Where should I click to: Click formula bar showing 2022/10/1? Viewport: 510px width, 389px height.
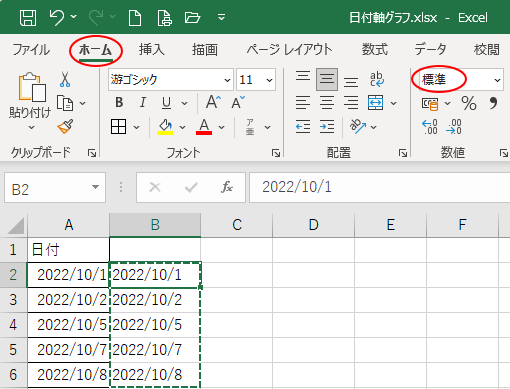380,187
